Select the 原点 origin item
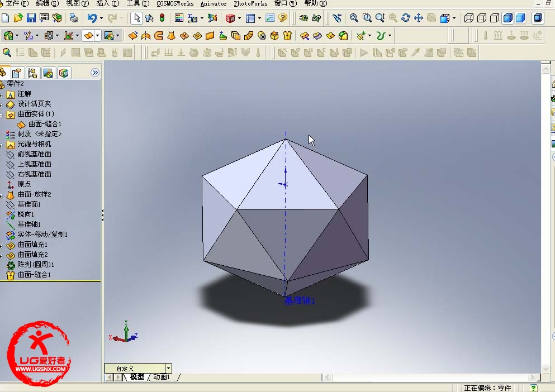The width and height of the screenshot is (555, 392). pyautogui.click(x=24, y=184)
